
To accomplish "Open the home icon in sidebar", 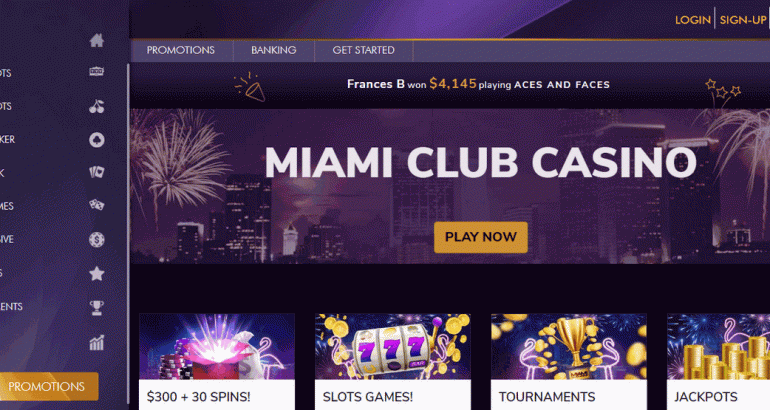I will pyautogui.click(x=97, y=40).
